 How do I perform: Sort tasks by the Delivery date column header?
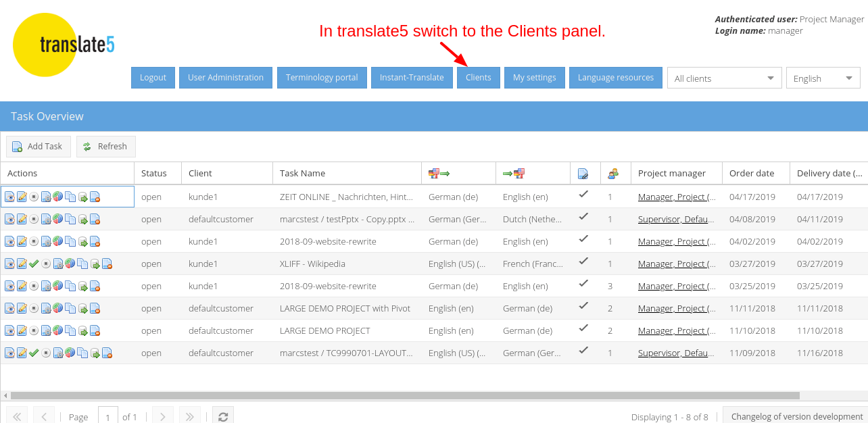pyautogui.click(x=829, y=174)
